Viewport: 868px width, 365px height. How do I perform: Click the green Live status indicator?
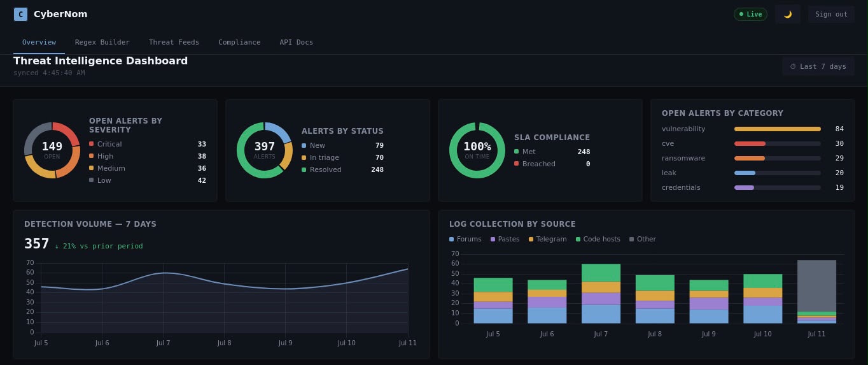pyautogui.click(x=750, y=14)
